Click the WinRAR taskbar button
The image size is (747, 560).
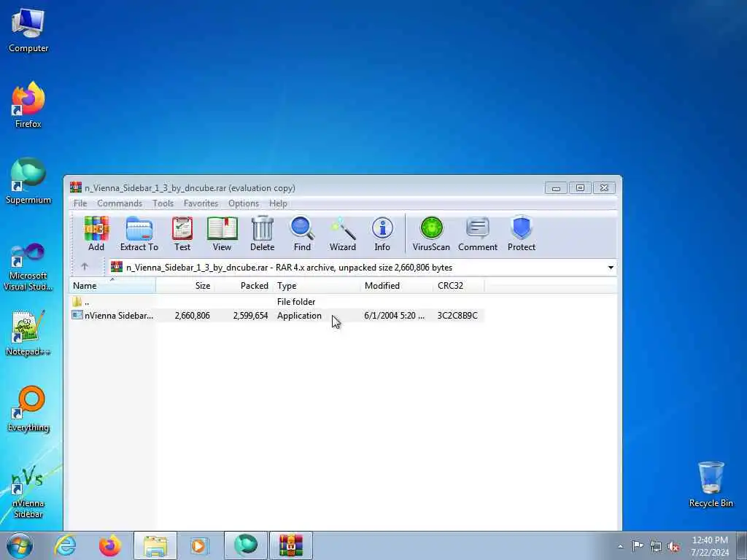pos(290,545)
